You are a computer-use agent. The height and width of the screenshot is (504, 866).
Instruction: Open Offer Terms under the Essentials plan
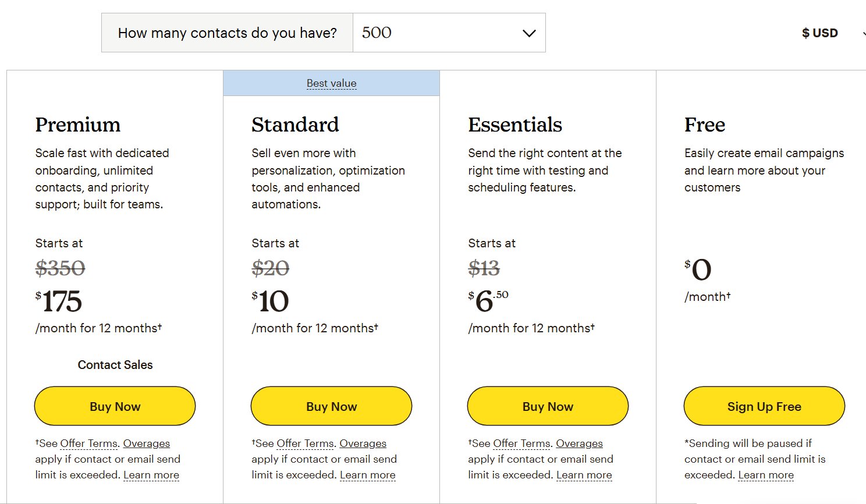click(x=522, y=443)
